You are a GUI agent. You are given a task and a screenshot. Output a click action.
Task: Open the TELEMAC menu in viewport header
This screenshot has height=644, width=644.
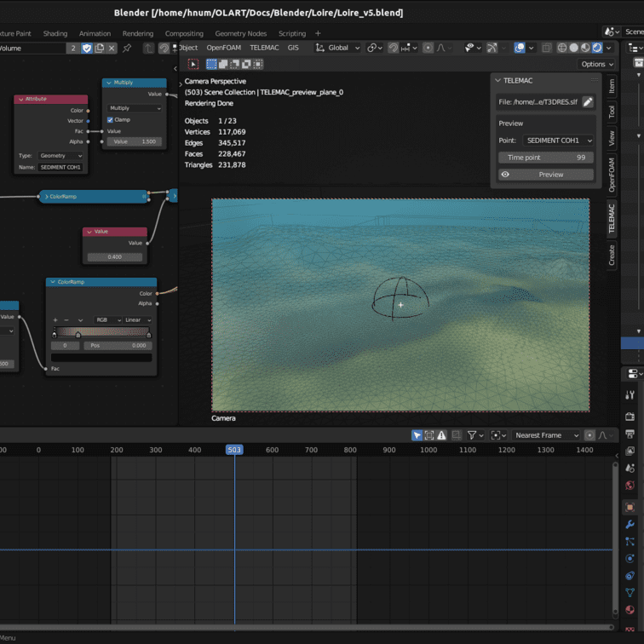[264, 48]
